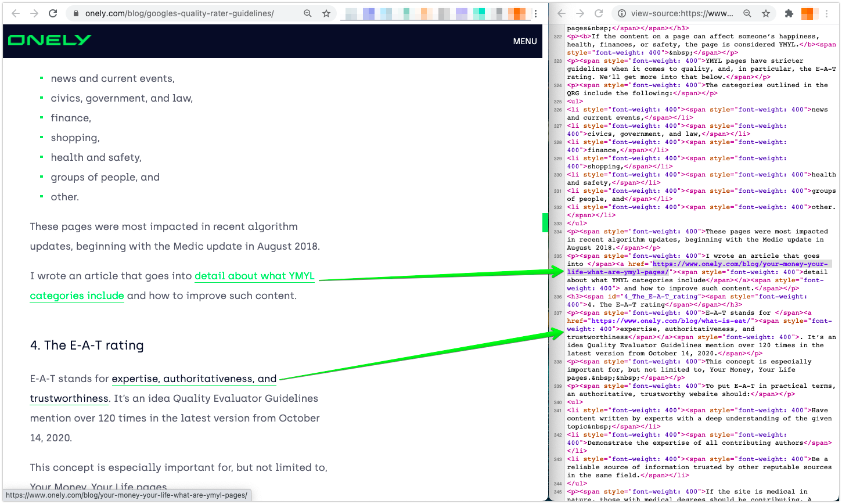842x504 pixels.
Task: Click the back arrow in the left browser
Action: point(16,13)
